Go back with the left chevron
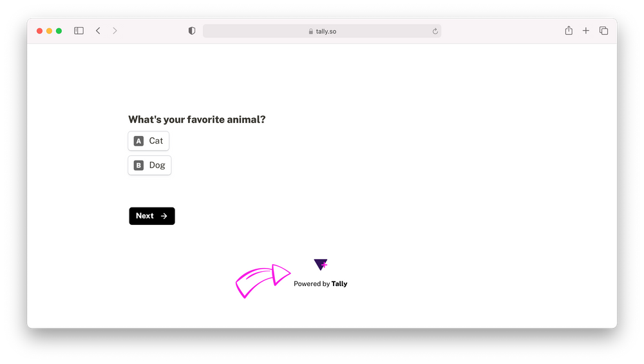644x364 pixels. [98, 31]
